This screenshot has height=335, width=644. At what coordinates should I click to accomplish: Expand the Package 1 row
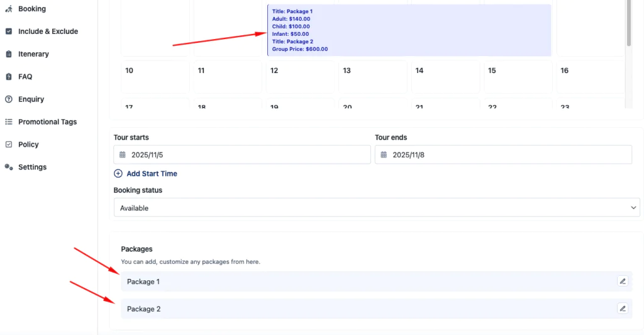point(376,281)
